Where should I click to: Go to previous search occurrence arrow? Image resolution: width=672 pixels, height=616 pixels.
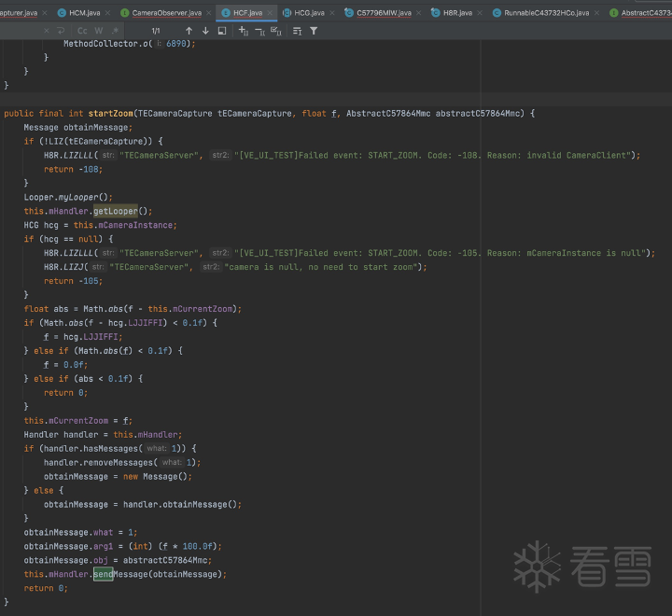point(189,31)
